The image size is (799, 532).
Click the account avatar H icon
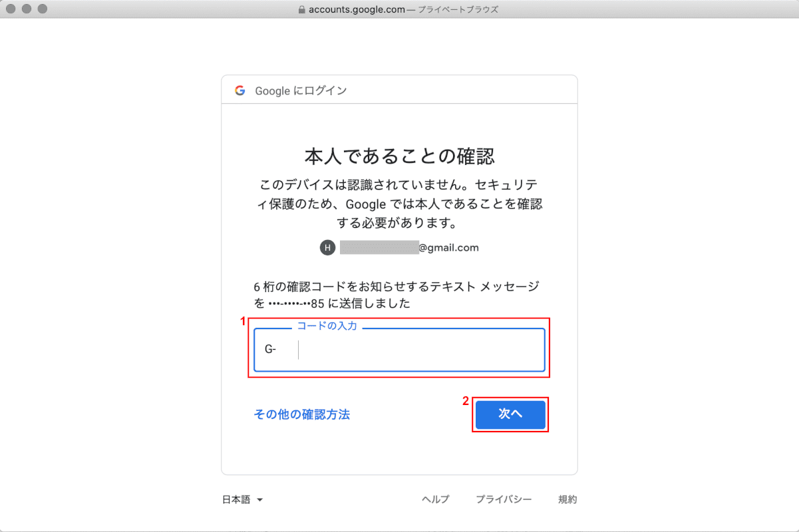[327, 247]
